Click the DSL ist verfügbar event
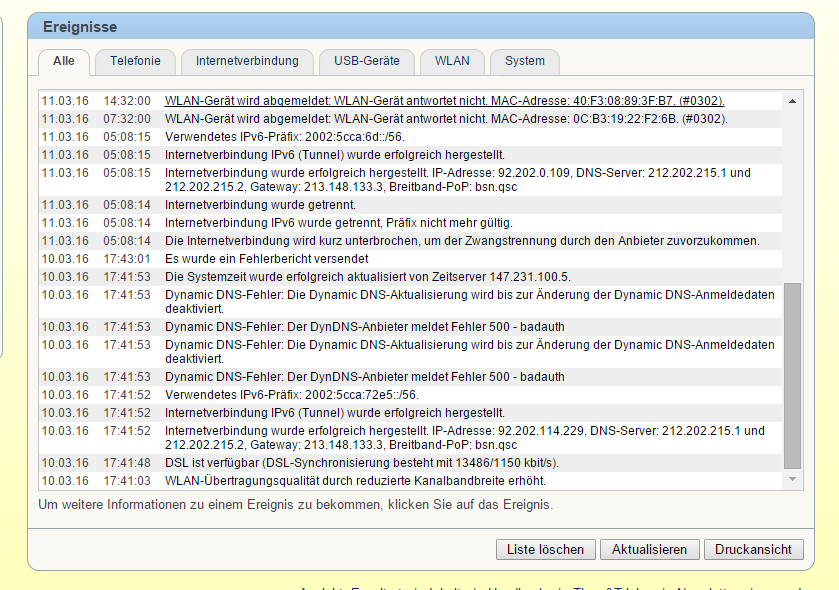 (x=362, y=463)
